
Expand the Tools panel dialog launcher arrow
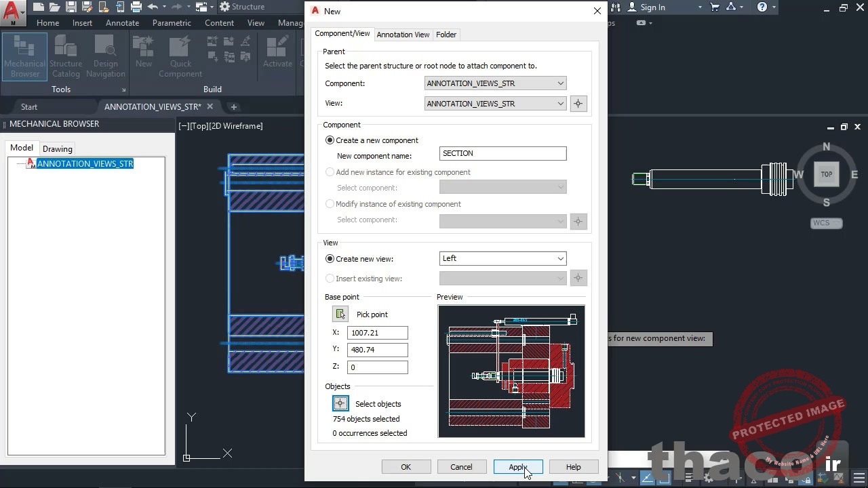click(x=123, y=89)
